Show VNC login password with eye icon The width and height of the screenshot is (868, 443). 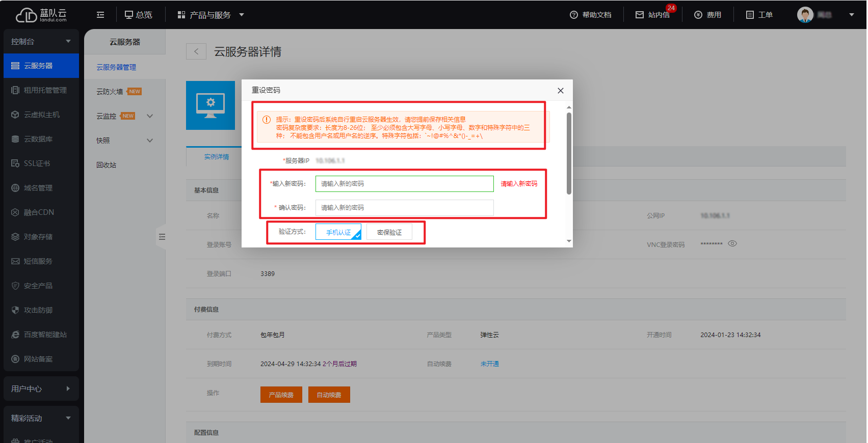pos(732,243)
